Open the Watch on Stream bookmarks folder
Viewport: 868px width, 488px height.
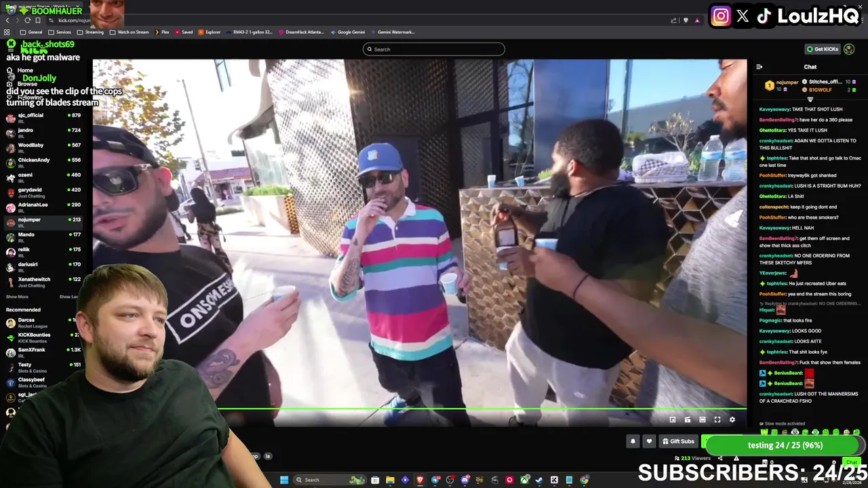129,32
